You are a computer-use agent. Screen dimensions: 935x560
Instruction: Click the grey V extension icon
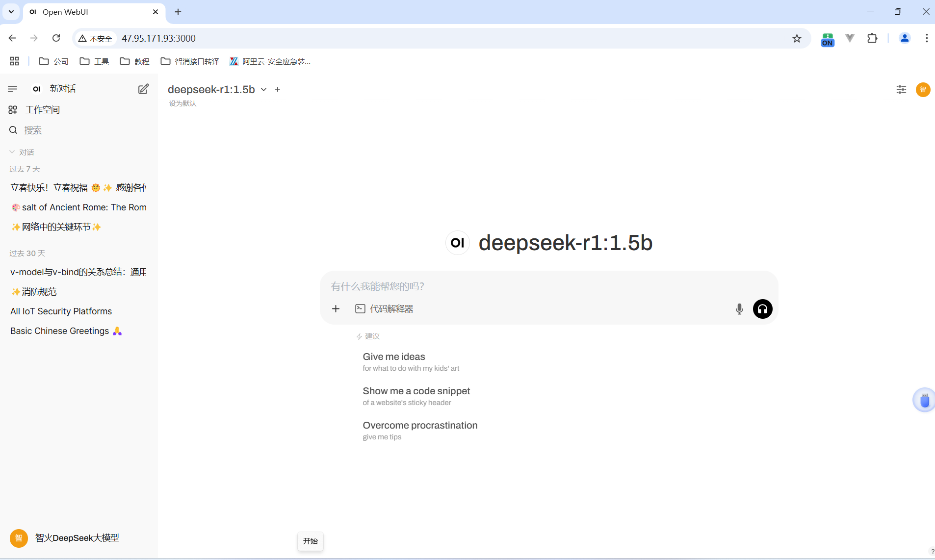pyautogui.click(x=850, y=38)
